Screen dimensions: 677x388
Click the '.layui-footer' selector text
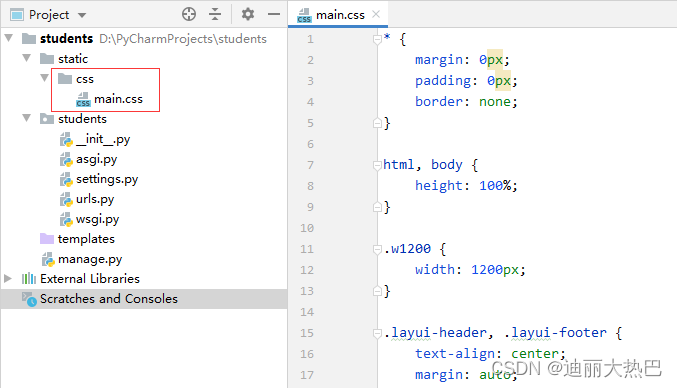click(x=555, y=333)
